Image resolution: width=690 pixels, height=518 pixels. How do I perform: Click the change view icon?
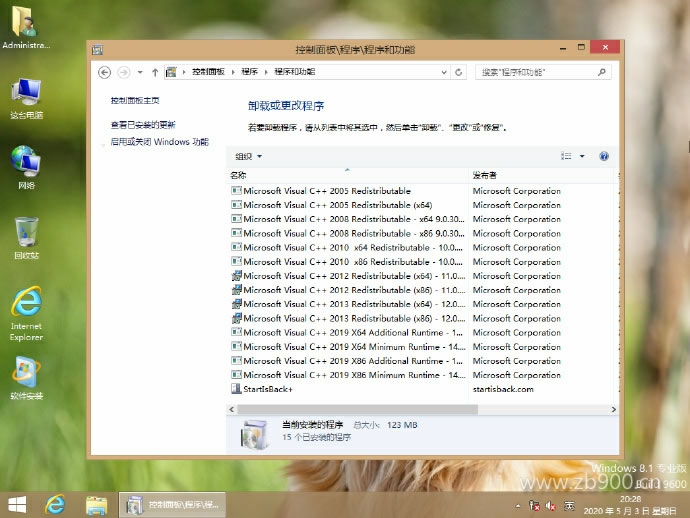click(566, 156)
